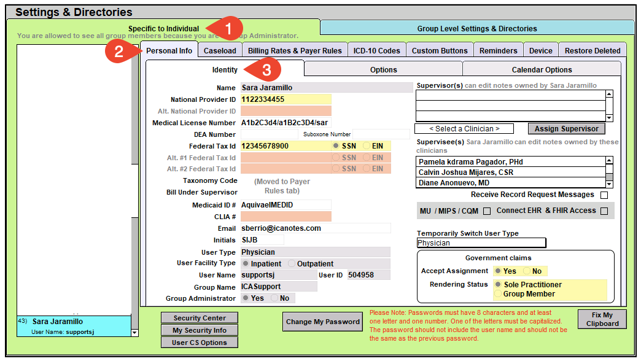Open Temporarily Switch User Type dropdown
The width and height of the screenshot is (641, 364).
[x=481, y=243]
